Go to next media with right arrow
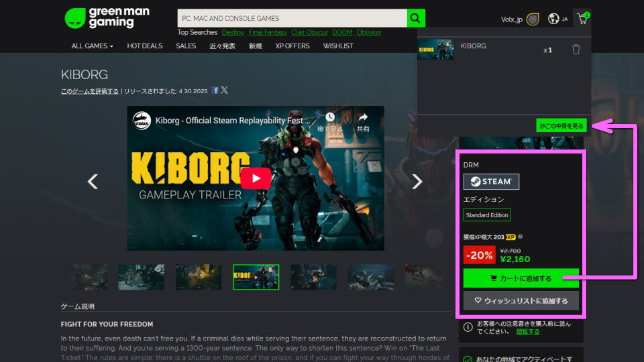Image resolution: width=644 pixels, height=362 pixels. pos(417,182)
